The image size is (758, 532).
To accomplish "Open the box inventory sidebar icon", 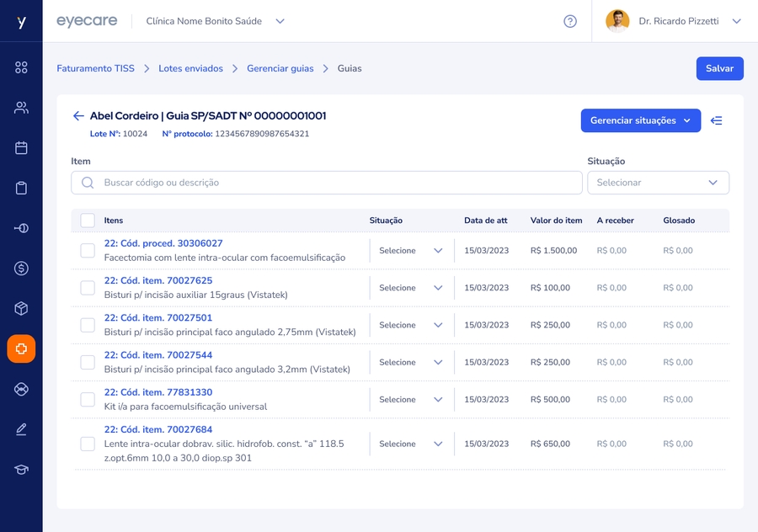I will click(x=21, y=309).
